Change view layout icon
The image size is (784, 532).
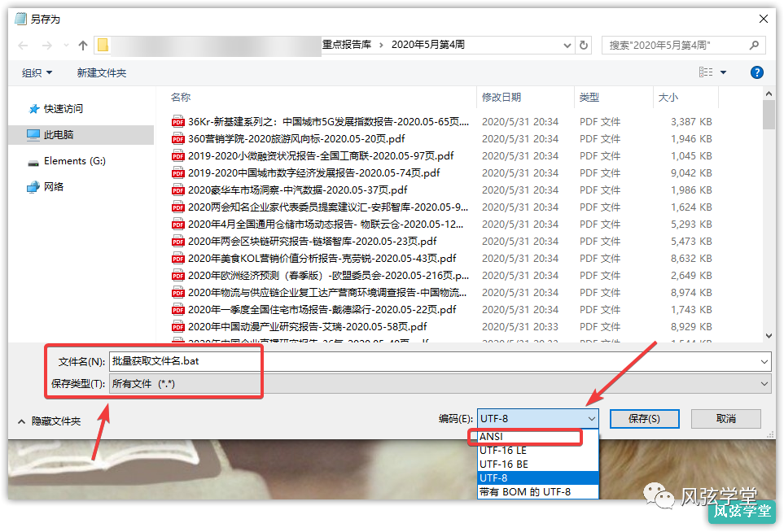tap(706, 72)
